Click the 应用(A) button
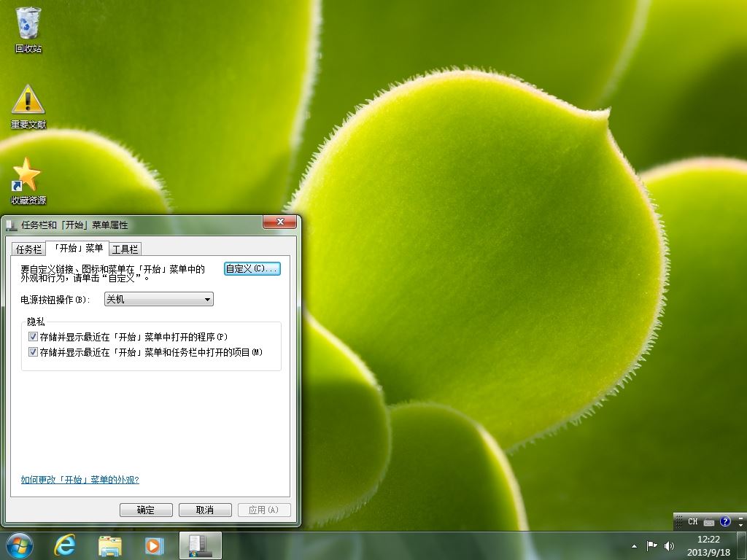Screen dimensions: 747x560 tap(263, 510)
